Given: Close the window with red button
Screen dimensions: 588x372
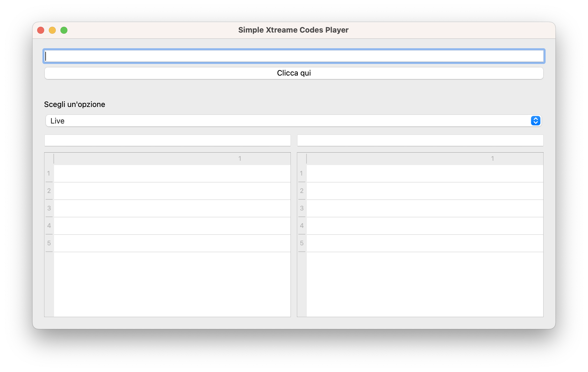Looking at the screenshot, I should point(41,30).
